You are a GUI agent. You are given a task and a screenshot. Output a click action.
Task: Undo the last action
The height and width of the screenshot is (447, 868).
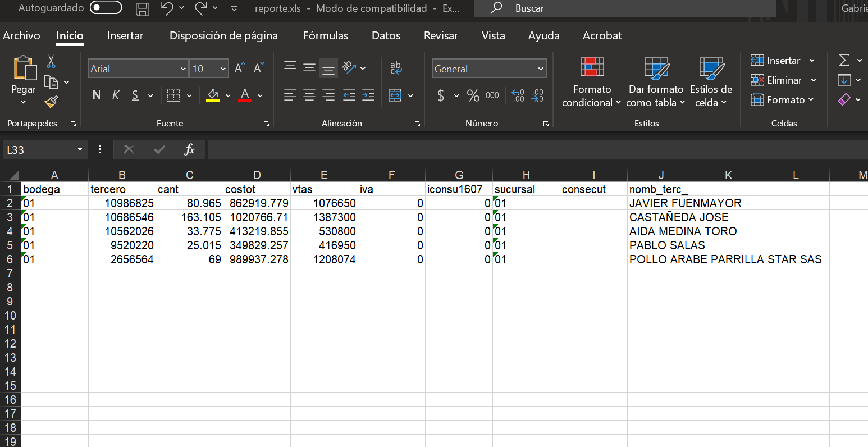tap(167, 8)
